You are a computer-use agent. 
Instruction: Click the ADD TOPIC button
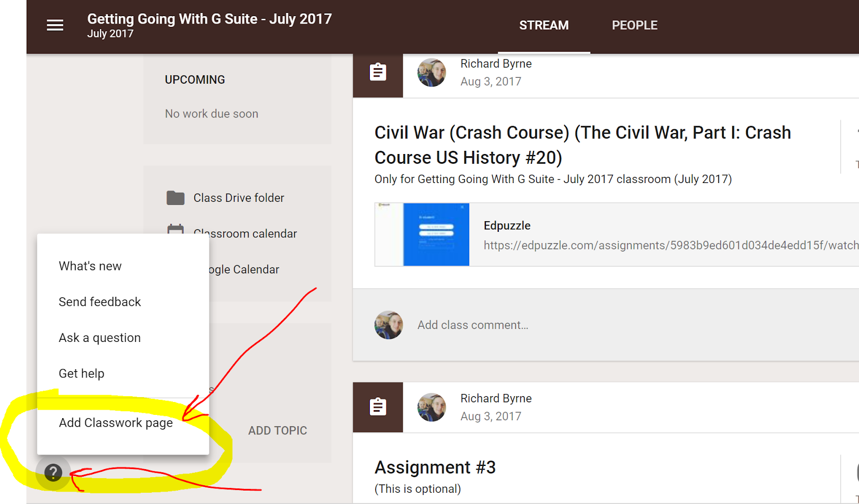278,430
